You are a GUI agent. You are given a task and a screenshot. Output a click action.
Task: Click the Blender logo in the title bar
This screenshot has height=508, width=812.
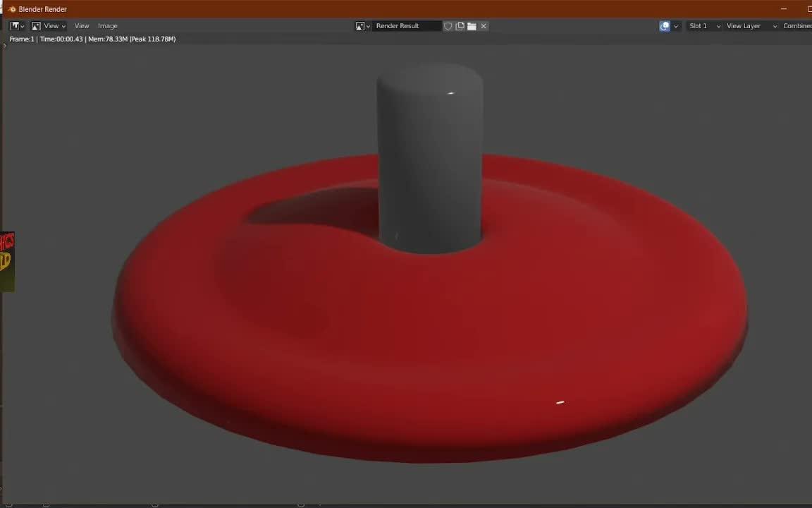11,9
